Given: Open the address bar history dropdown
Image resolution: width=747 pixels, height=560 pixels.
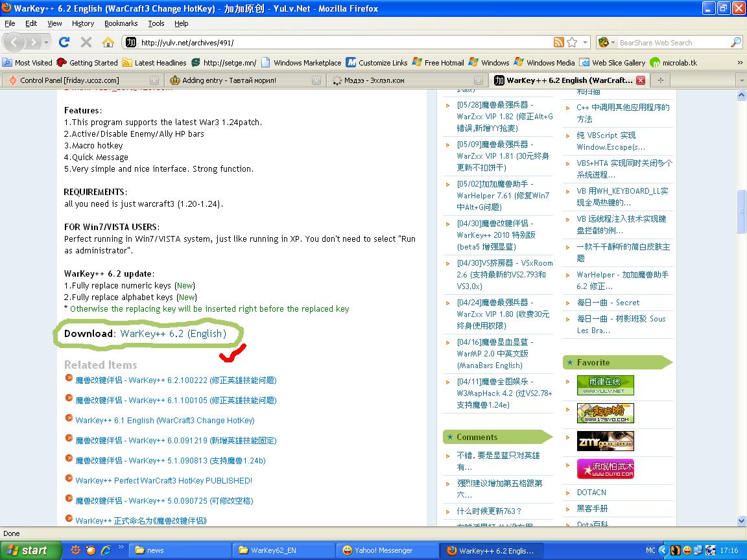Looking at the screenshot, I should (x=586, y=42).
